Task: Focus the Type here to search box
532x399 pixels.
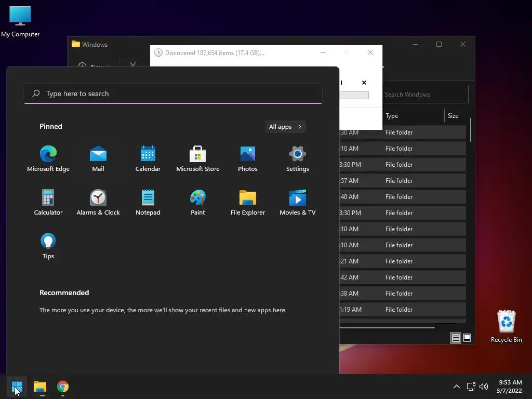Action: (x=173, y=94)
